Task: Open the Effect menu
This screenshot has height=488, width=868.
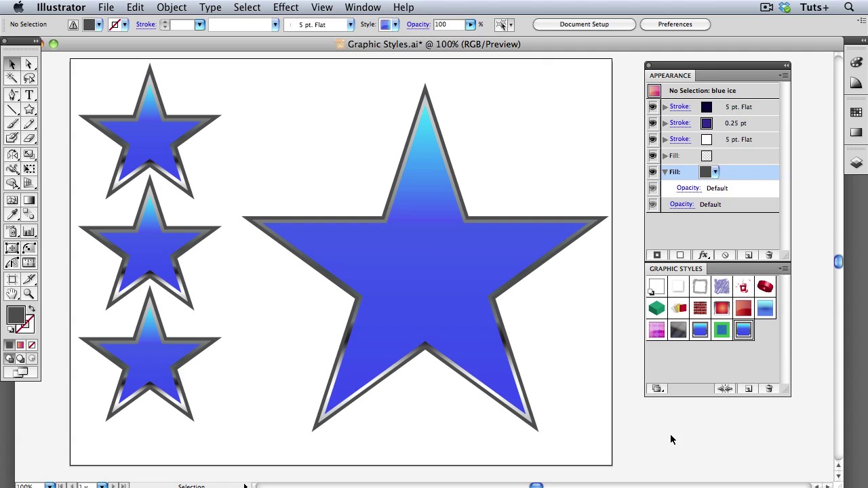Action: click(x=285, y=7)
